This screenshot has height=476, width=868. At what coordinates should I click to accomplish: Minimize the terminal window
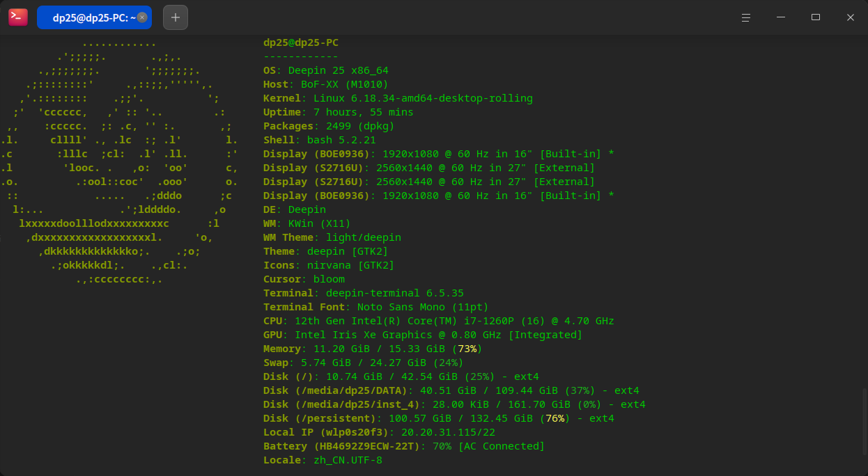781,17
